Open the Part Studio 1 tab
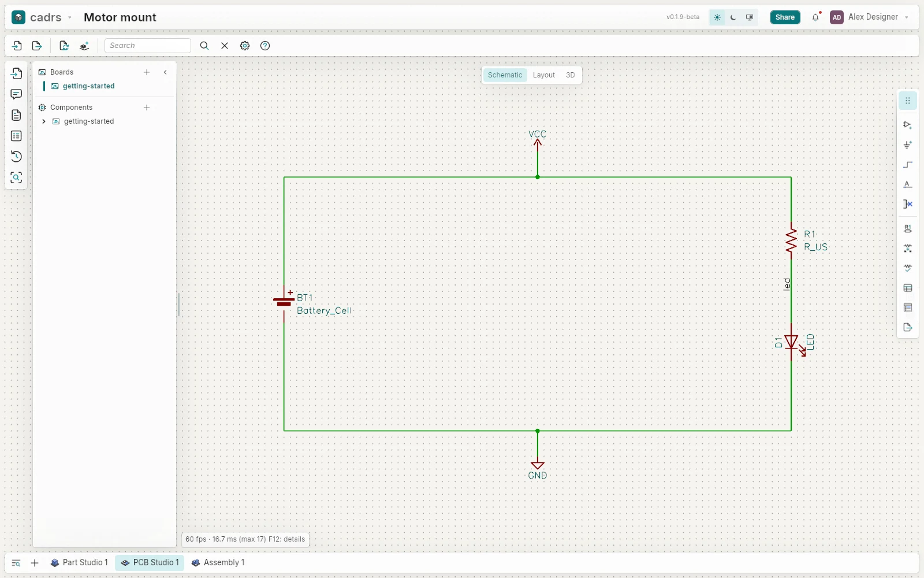The height and width of the screenshot is (578, 924). click(79, 563)
